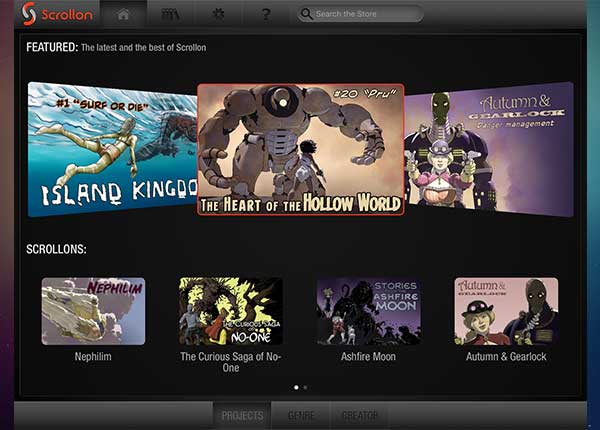Open settings via the gear icon
This screenshot has height=430, width=600.
tap(217, 14)
